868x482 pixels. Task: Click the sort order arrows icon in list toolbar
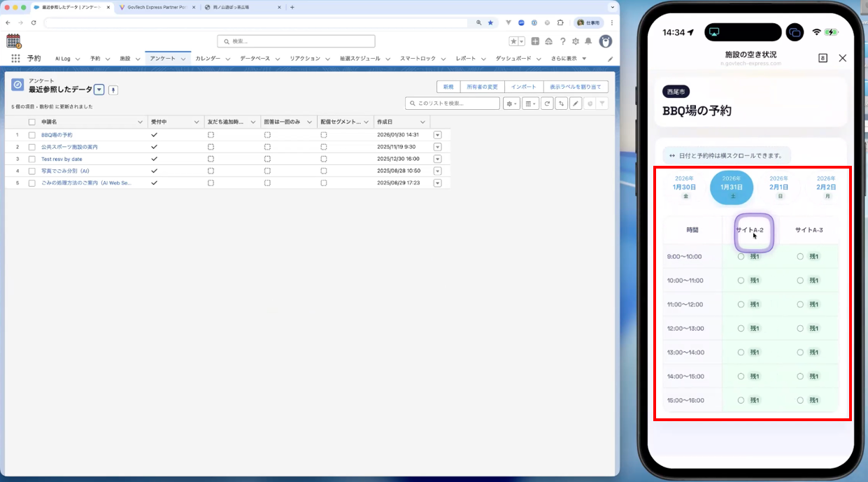coord(561,104)
